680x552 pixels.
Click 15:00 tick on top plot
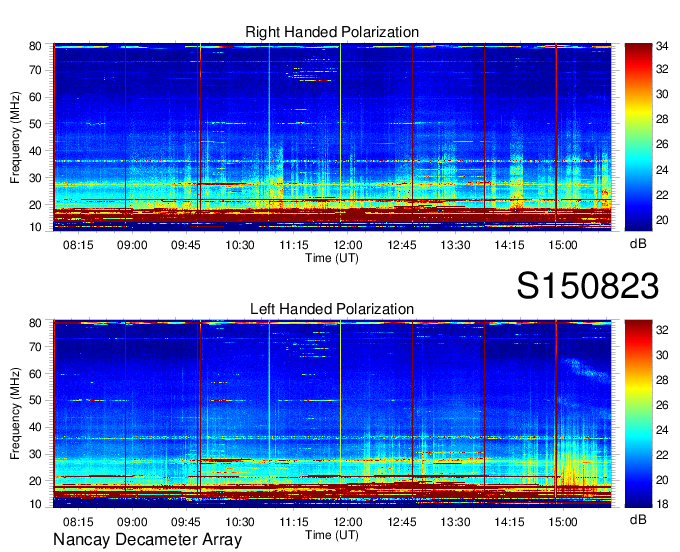coord(563,245)
